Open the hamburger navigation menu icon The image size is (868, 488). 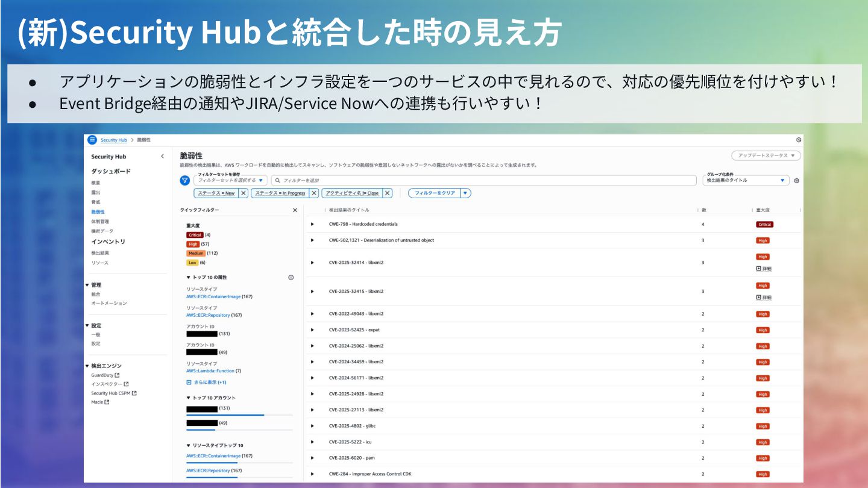tap(92, 140)
